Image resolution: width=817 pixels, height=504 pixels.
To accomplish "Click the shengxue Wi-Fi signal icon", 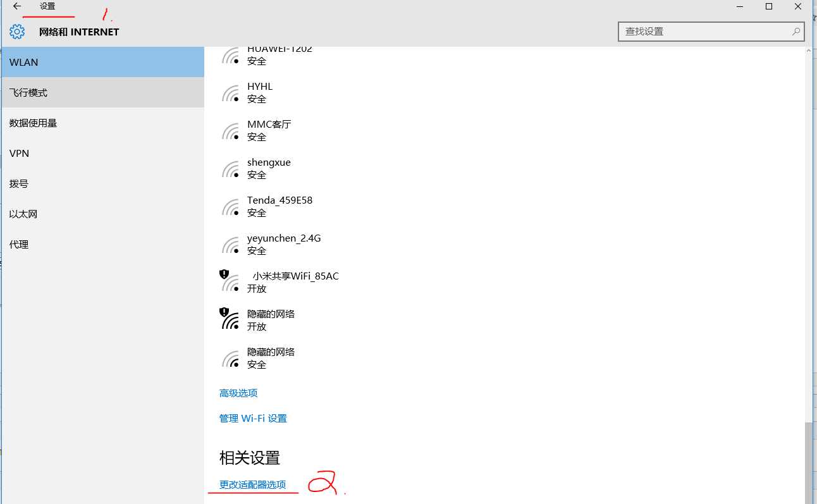I will [x=230, y=169].
